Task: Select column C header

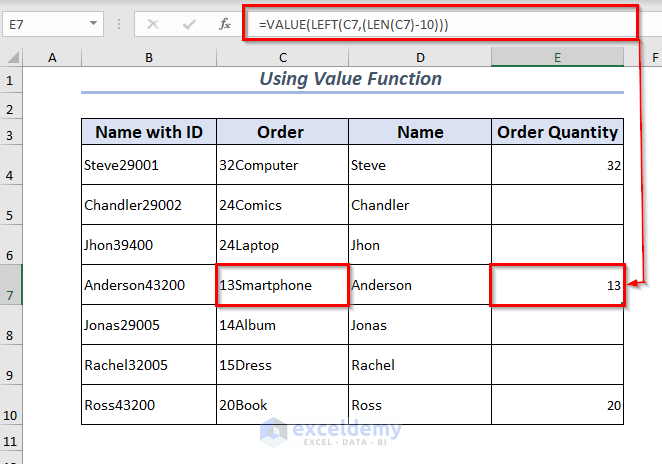Action: click(x=282, y=57)
